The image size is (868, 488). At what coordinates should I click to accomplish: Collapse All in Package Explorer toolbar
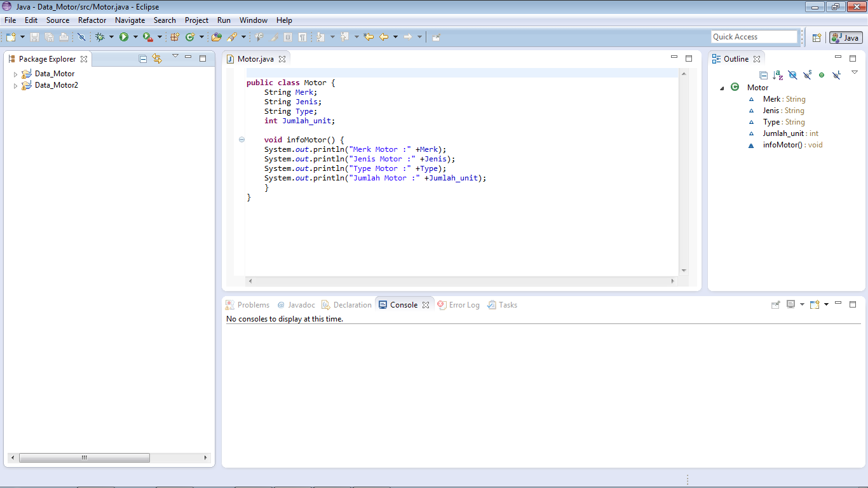[x=142, y=58]
